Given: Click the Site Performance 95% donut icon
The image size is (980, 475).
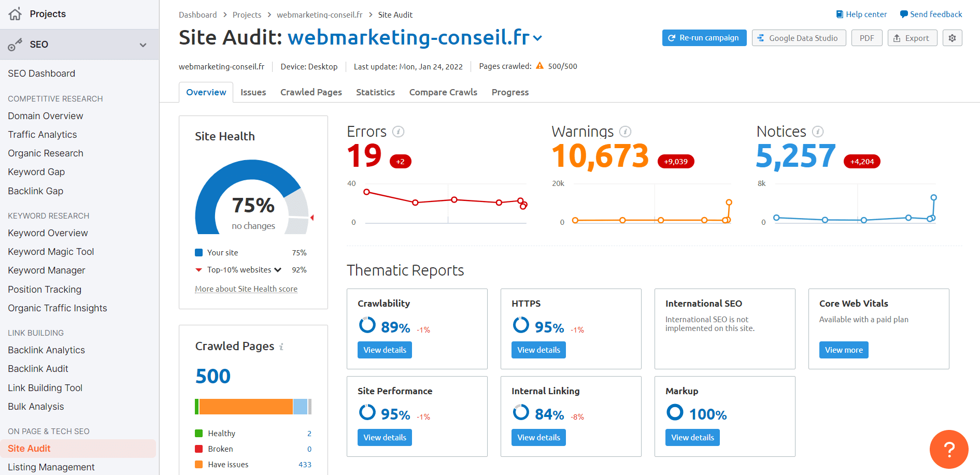Looking at the screenshot, I should pos(367,412).
